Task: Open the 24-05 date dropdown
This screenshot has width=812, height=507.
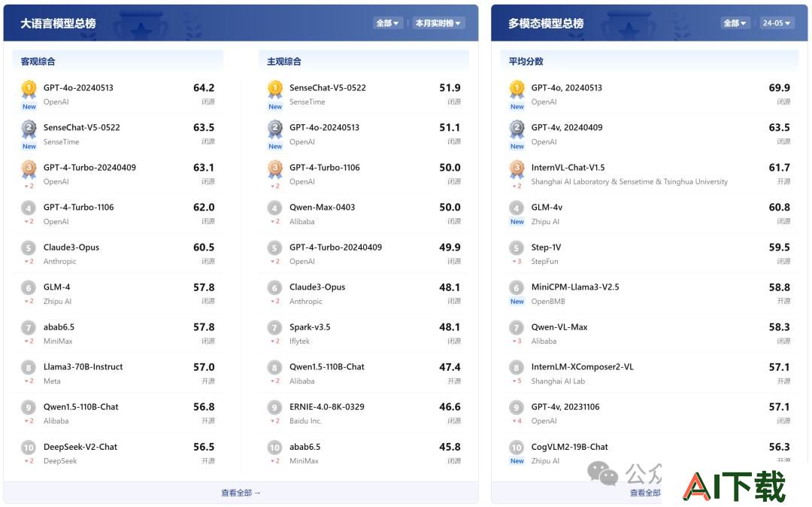Action: point(777,23)
